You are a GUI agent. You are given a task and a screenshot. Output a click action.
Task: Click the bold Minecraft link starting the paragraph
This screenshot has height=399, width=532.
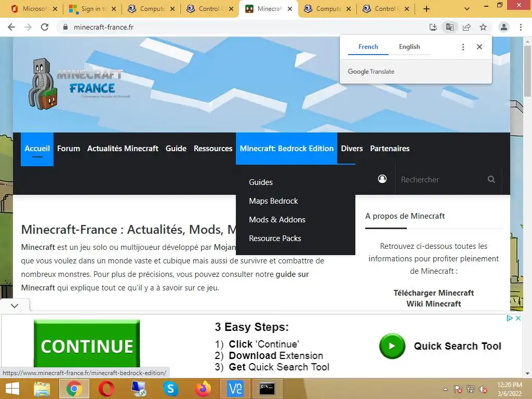click(38, 247)
